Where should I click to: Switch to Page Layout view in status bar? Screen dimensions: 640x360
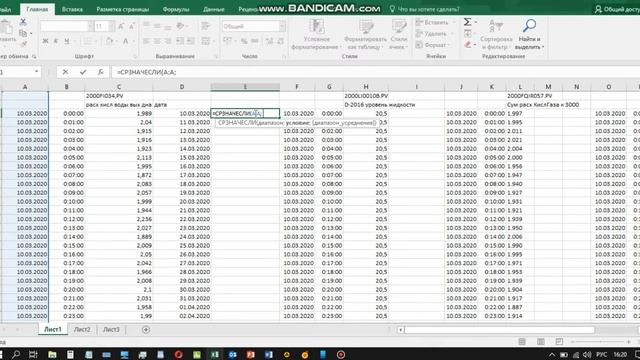(540, 341)
